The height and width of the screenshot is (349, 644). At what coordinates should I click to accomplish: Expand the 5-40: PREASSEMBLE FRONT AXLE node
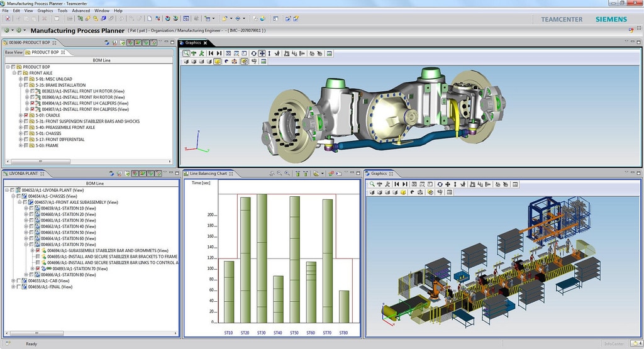[21, 127]
